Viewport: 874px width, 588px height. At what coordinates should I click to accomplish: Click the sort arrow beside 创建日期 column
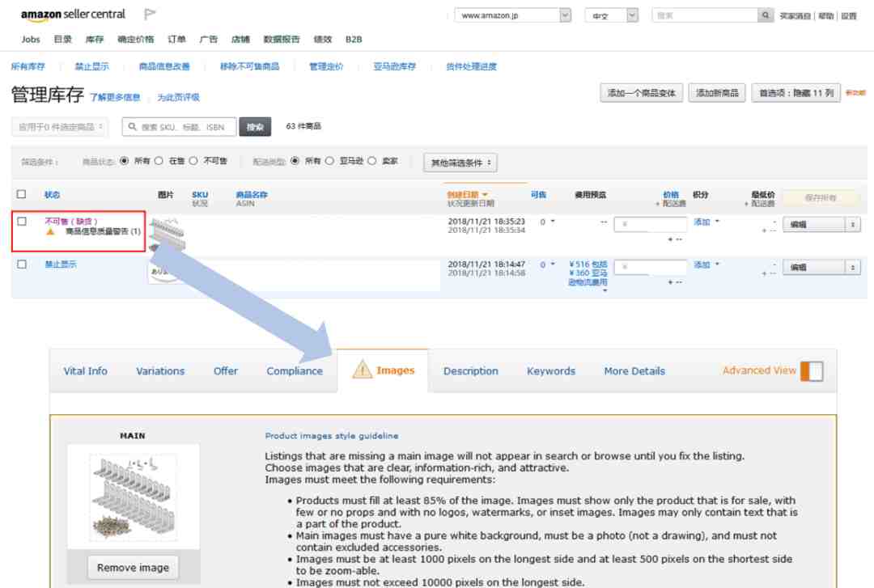coord(486,194)
